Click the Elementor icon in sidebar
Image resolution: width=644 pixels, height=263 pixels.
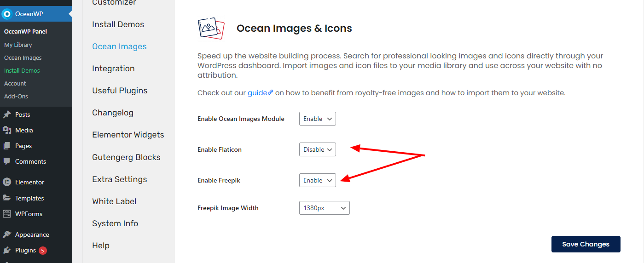[7, 182]
